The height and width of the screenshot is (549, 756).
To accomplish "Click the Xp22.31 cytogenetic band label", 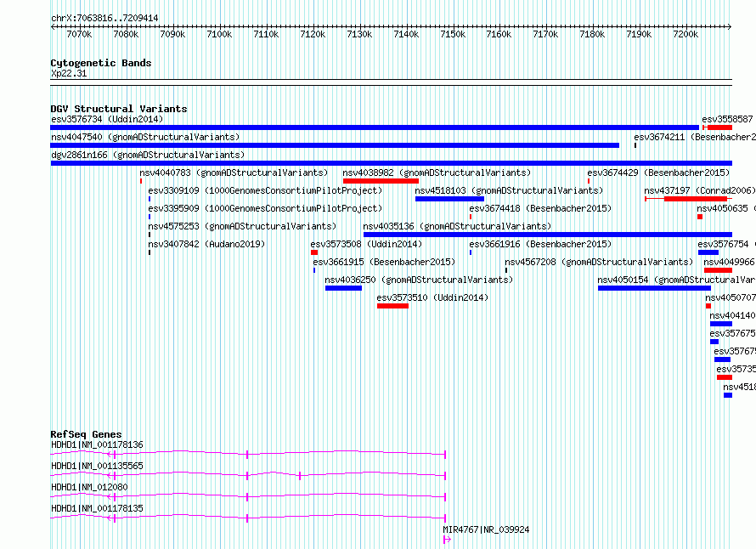I will [69, 73].
